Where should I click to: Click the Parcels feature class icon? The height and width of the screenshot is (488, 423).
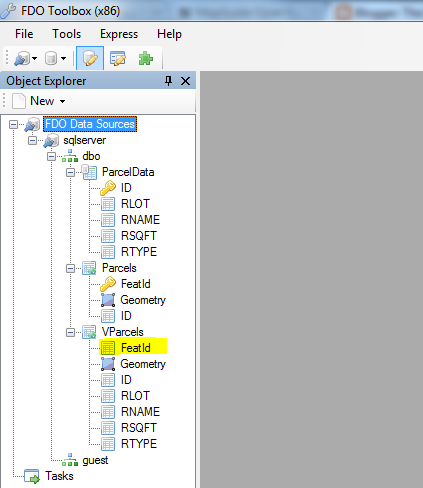89,268
